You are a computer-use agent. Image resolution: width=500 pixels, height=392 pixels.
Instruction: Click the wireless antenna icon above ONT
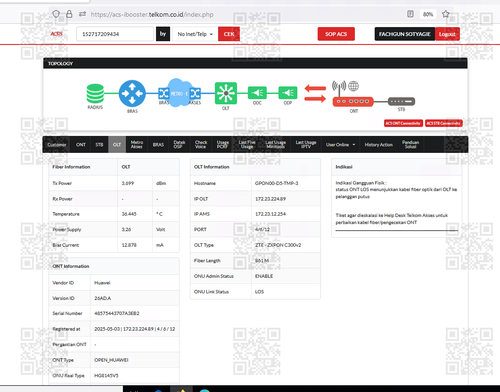click(339, 87)
